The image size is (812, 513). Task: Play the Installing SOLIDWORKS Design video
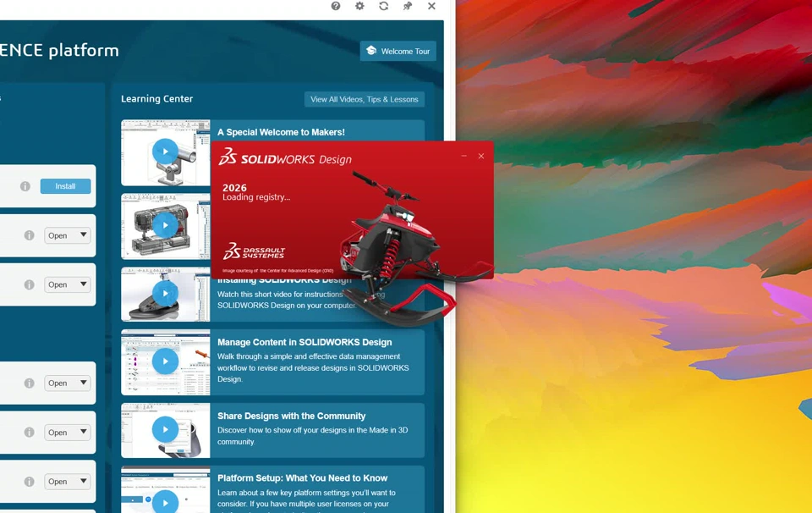pos(165,293)
